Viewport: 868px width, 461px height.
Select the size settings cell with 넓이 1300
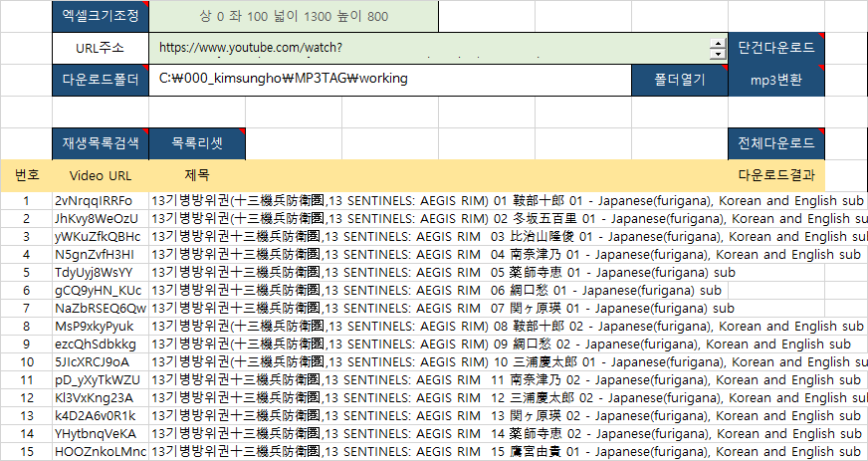point(294,16)
